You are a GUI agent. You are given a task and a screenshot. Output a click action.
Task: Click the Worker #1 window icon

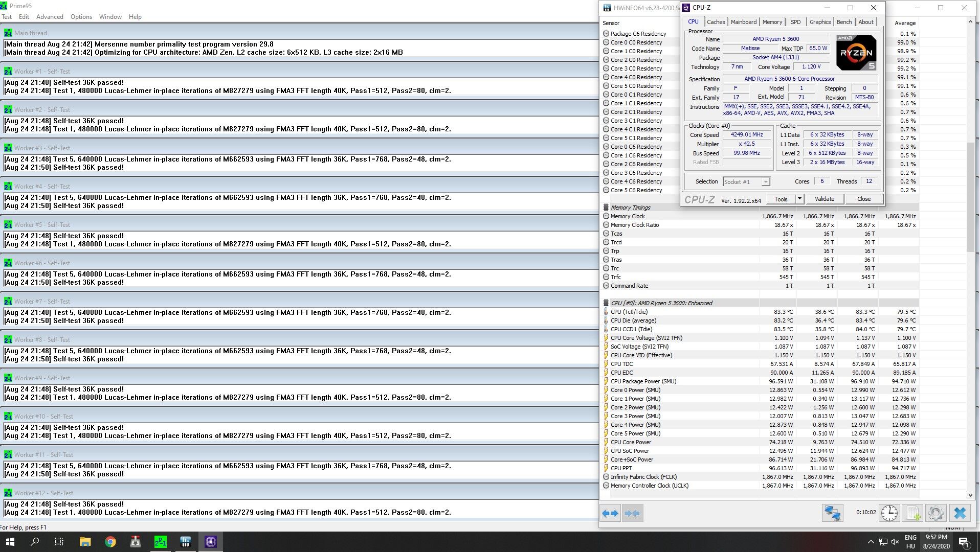click(8, 72)
